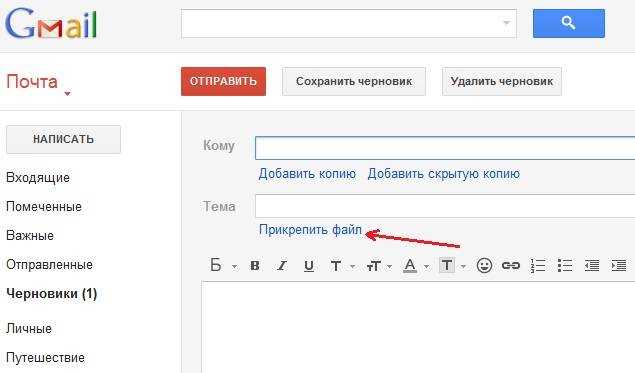Decrease indent of the text
635x373 pixels.
pos(592,266)
